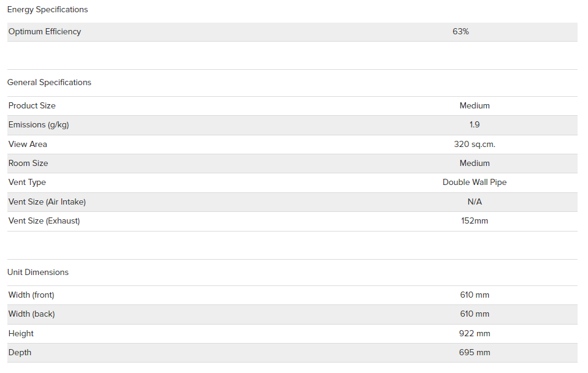Click the 320 sq.cm. value
Viewport: 588px width, 373px height.
[x=475, y=144]
